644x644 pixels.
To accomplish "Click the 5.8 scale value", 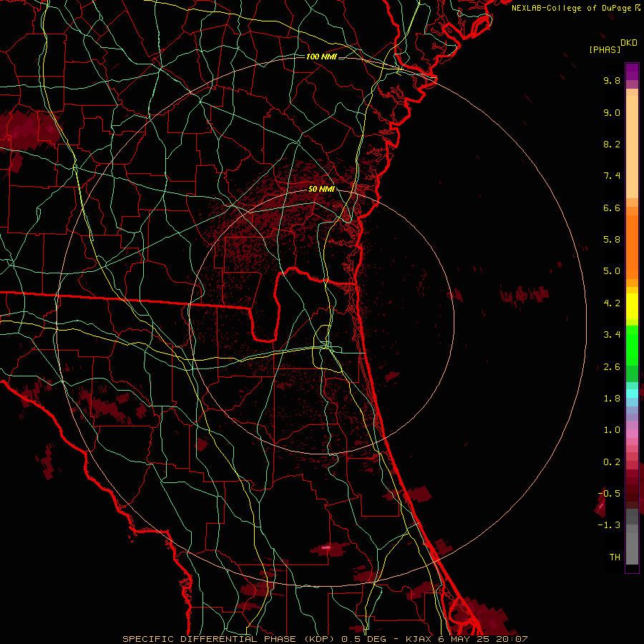I will tap(612, 239).
